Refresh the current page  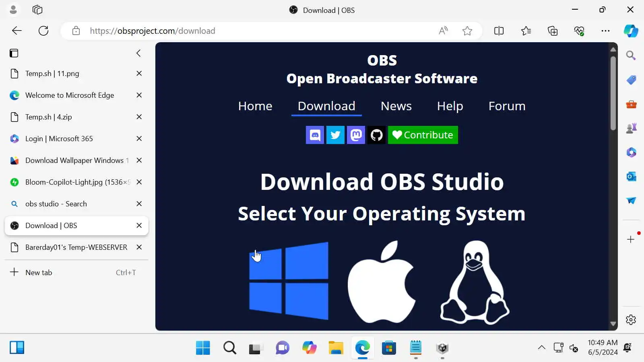tap(43, 31)
